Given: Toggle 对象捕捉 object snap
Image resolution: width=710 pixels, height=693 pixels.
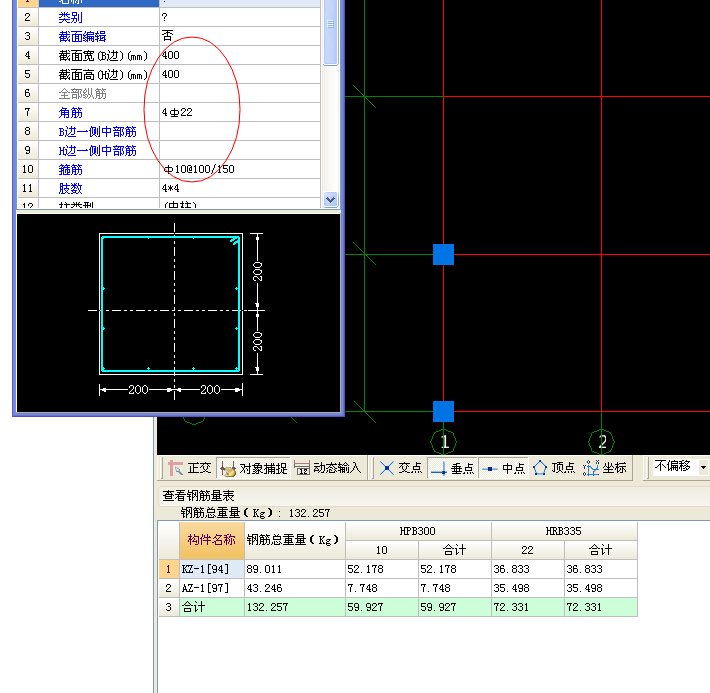Looking at the screenshot, I should (254, 468).
